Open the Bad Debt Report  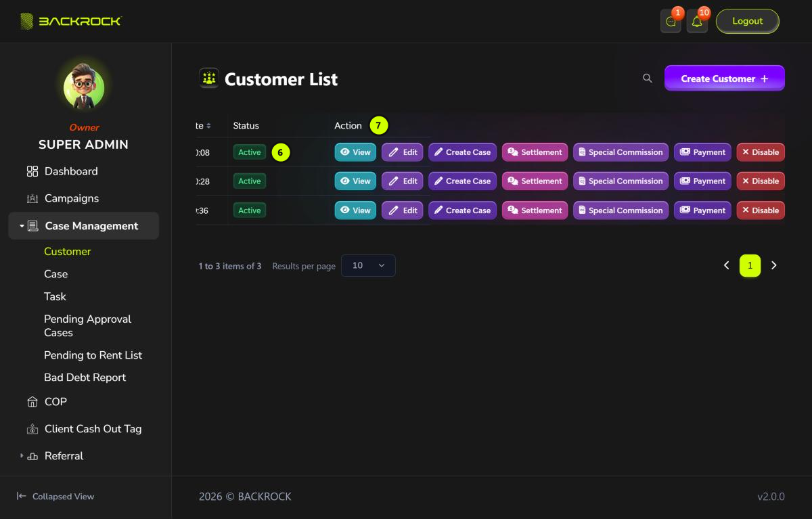(x=85, y=378)
